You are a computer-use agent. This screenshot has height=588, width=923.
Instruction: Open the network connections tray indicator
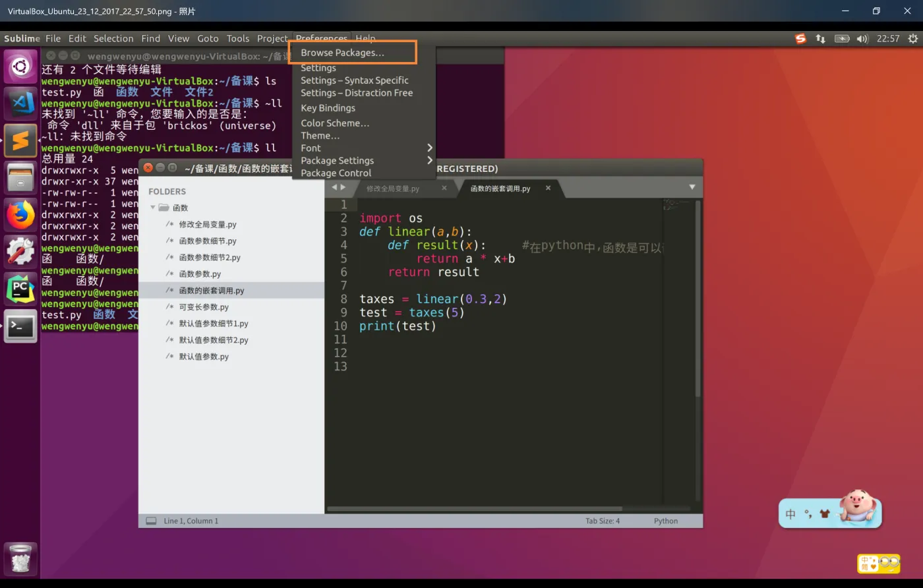[820, 39]
